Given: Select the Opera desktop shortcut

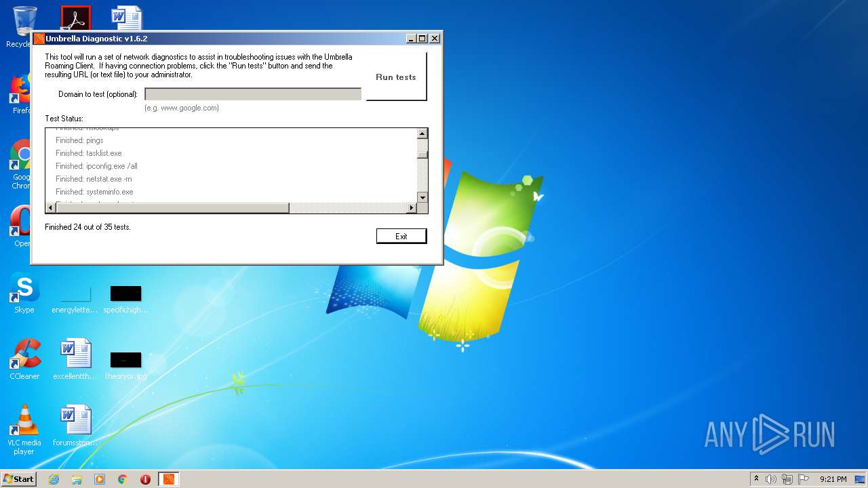Looking at the screenshot, I should pos(20,226).
